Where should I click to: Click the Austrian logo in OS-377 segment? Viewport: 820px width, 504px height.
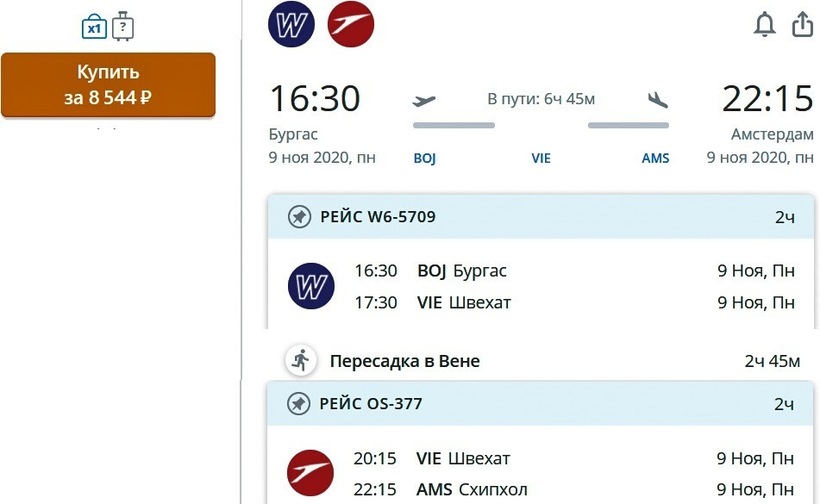310,475
